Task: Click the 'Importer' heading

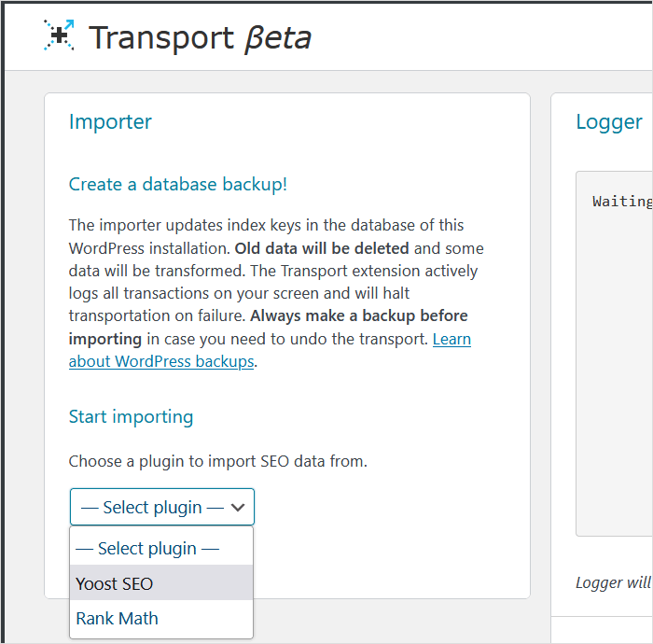Action: click(x=110, y=122)
